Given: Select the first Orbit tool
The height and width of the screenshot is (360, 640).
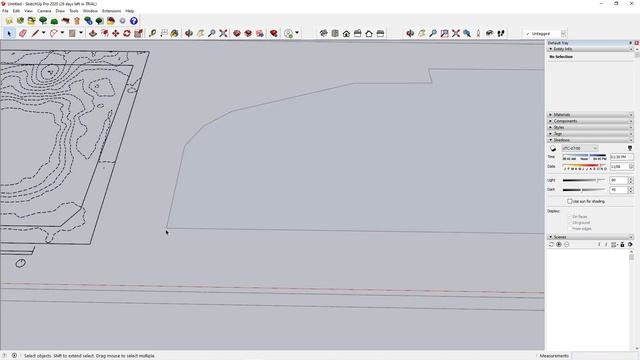Looking at the screenshot, I should [x=189, y=33].
